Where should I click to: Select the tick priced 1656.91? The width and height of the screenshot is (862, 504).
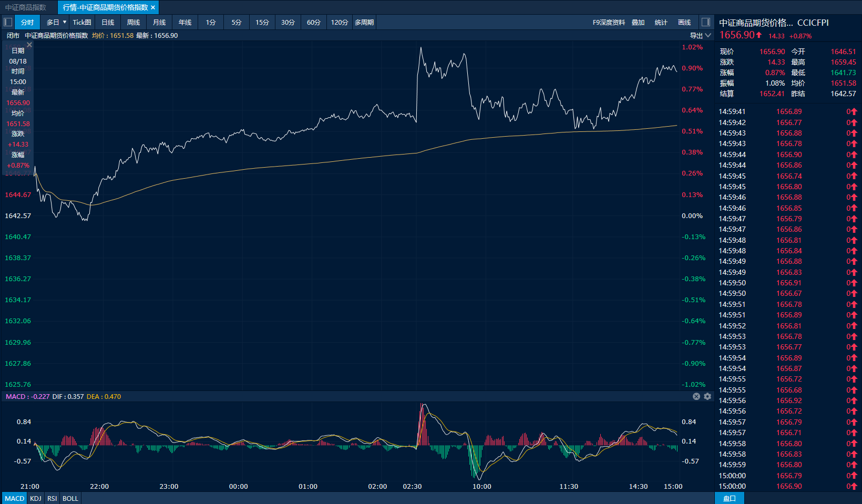(x=789, y=283)
